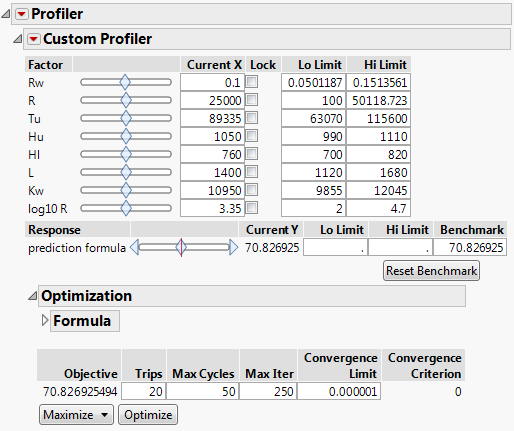Edit Convergence Limit field 0.000001
The height and width of the screenshot is (431, 514).
click(339, 391)
